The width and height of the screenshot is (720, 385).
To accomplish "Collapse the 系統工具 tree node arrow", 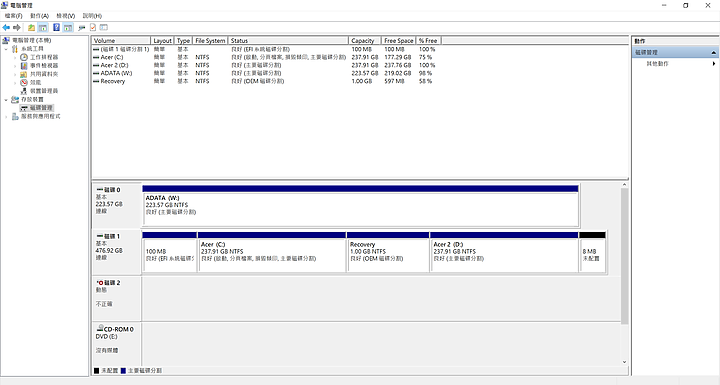I will click(6, 49).
